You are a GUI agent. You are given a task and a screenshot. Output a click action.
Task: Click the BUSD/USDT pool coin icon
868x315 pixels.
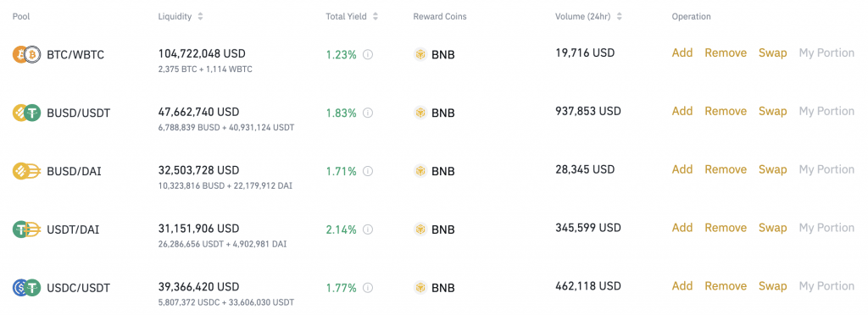point(26,113)
